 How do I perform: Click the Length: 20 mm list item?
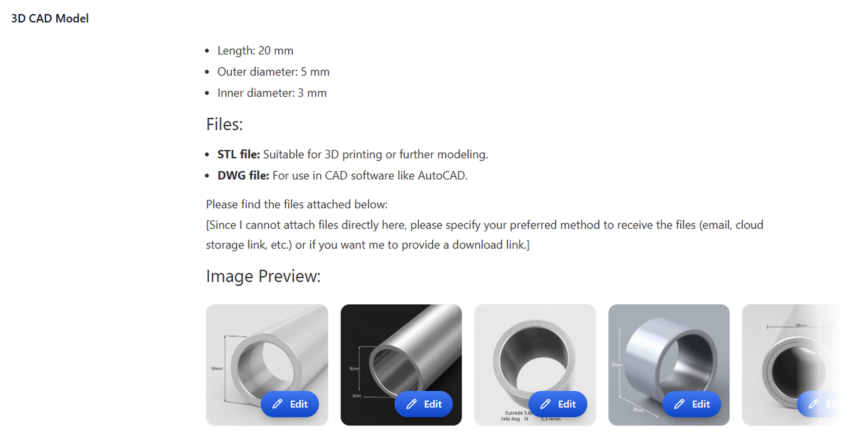tap(255, 51)
